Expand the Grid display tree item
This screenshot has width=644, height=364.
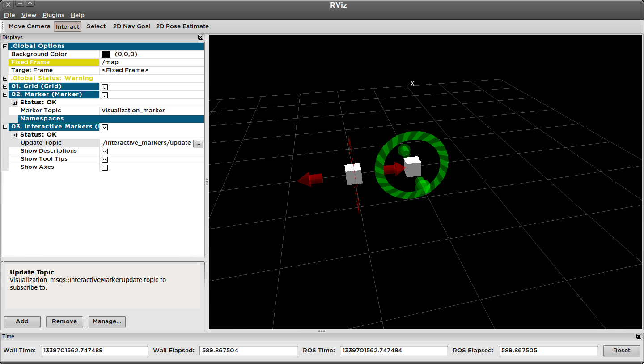click(4, 86)
